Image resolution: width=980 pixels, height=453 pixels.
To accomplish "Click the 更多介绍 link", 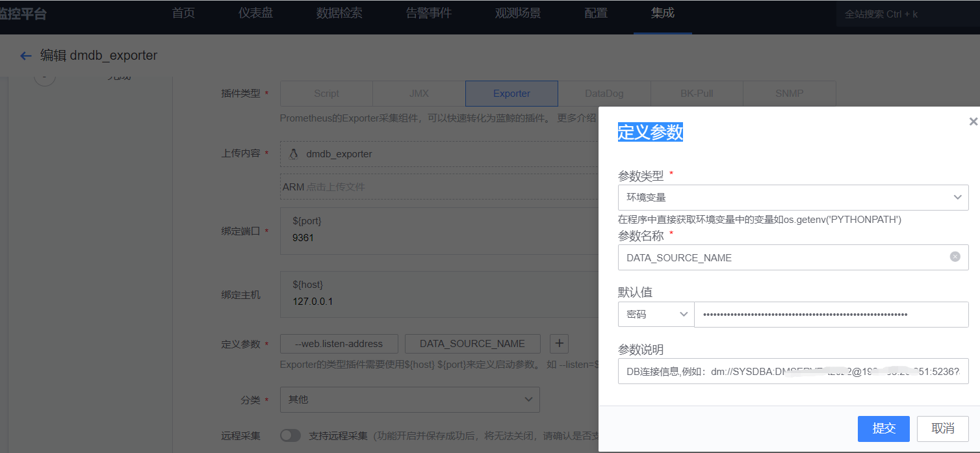I will (x=576, y=118).
